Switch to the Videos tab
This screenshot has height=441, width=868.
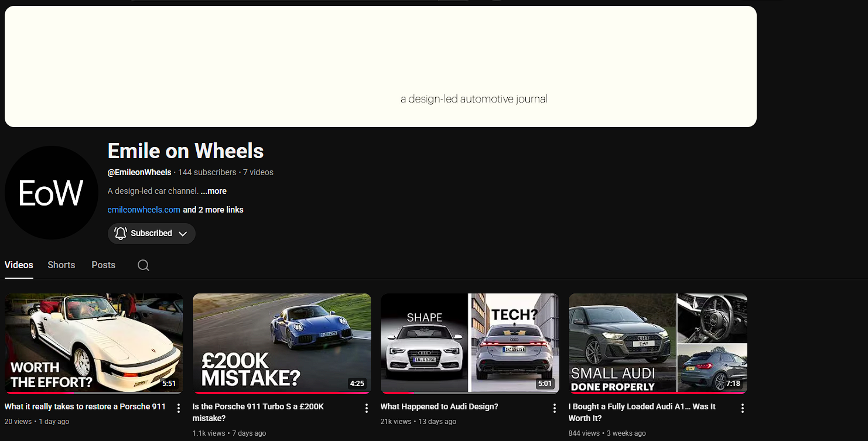click(19, 265)
